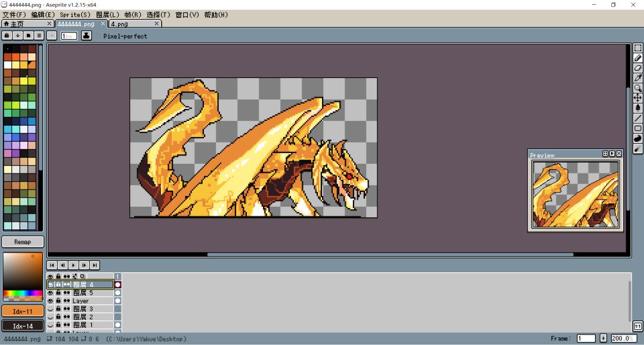The image size is (644, 345).
Task: Show hidden layer 图层 3
Action: click(51, 309)
